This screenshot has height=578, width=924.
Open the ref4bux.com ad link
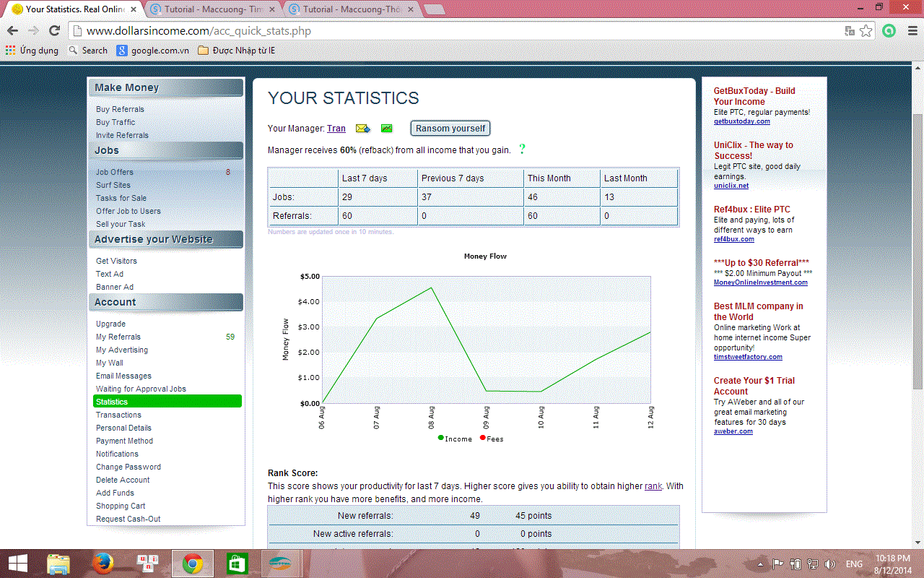coord(734,239)
